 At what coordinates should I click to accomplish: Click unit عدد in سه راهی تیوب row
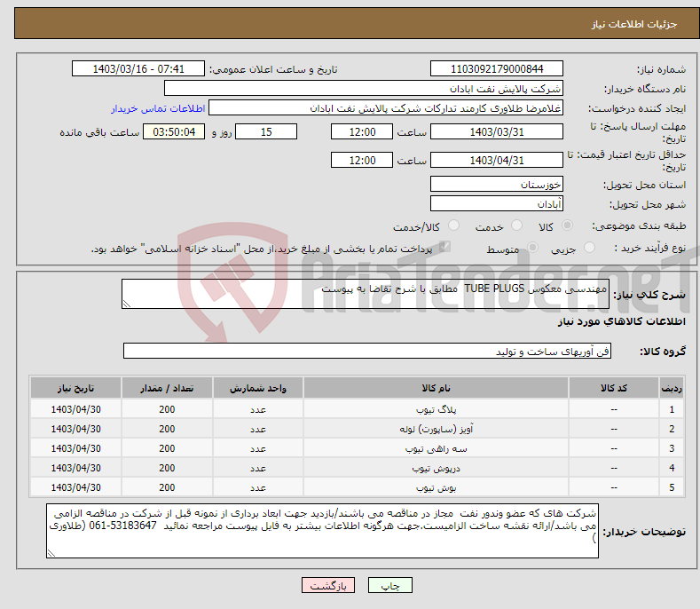258,448
